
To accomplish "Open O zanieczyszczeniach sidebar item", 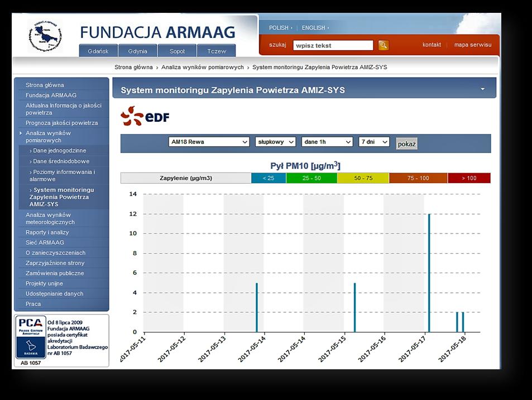I will 56,253.
